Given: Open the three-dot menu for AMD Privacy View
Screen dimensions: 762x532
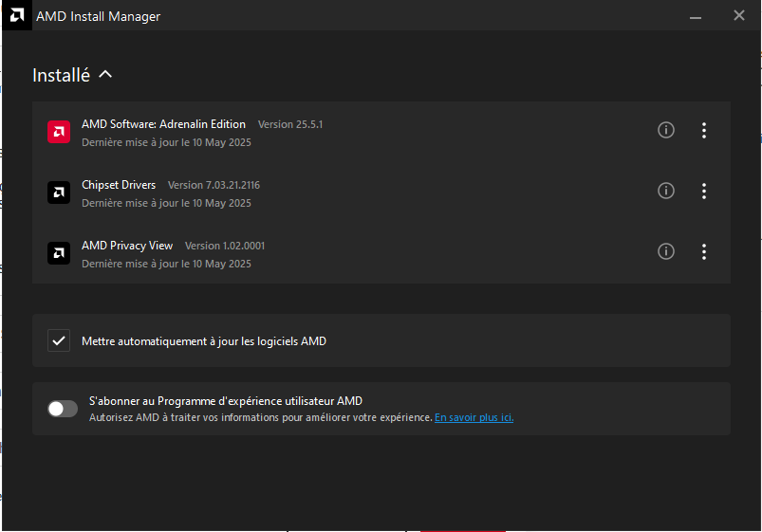Looking at the screenshot, I should click(x=704, y=251).
